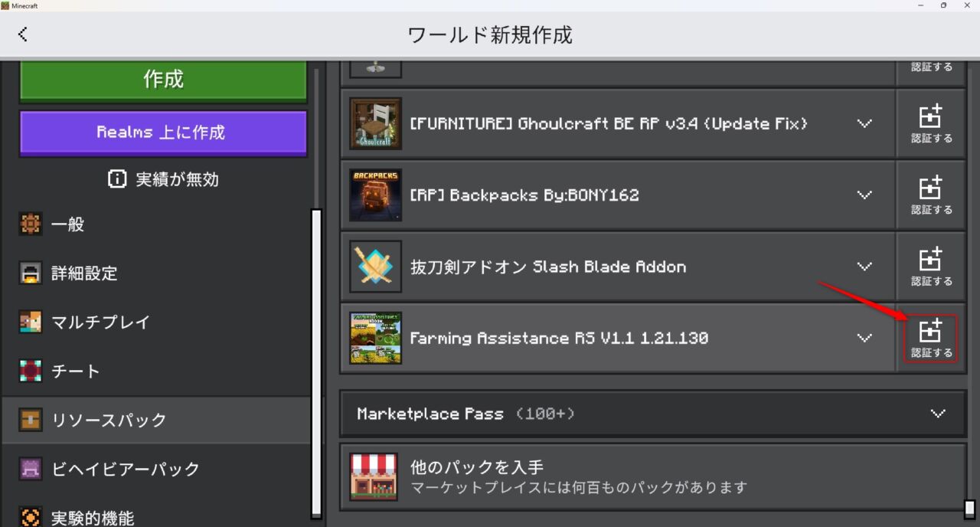
Task: Click the 実績が無効 info icon
Action: (117, 179)
